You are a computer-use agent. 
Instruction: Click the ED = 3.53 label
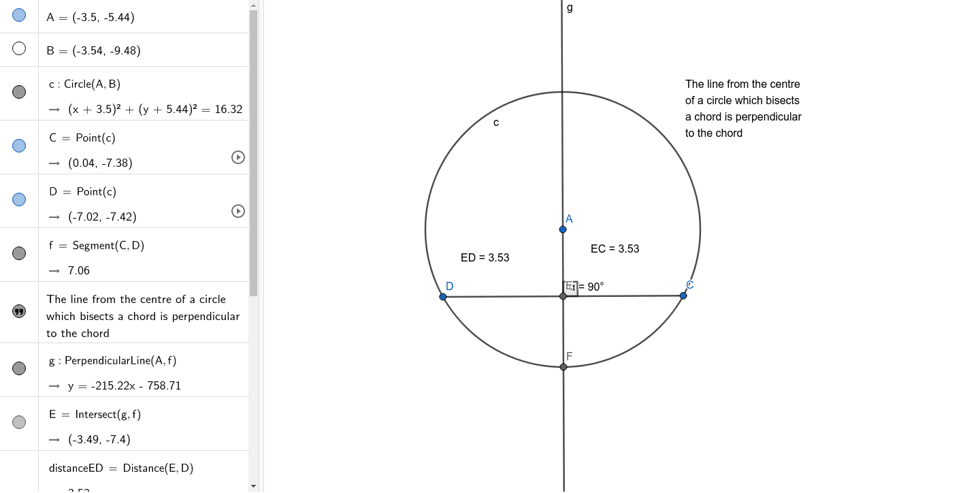[485, 257]
